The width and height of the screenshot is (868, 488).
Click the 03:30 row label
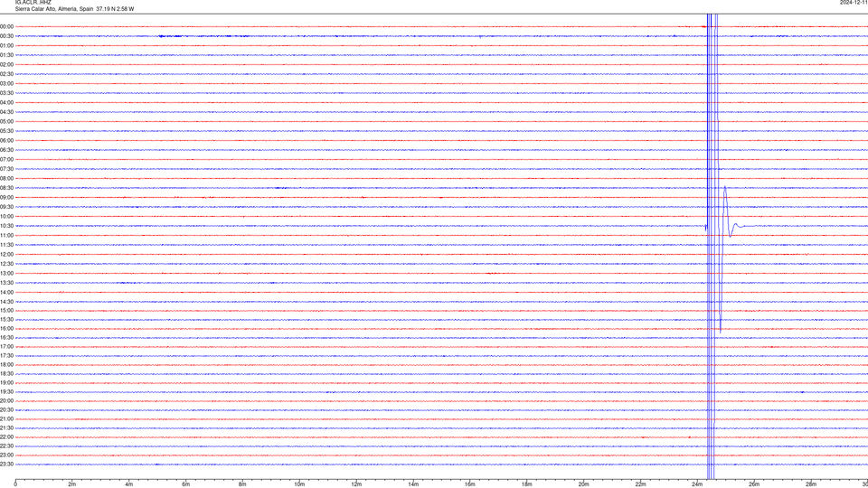pos(6,93)
